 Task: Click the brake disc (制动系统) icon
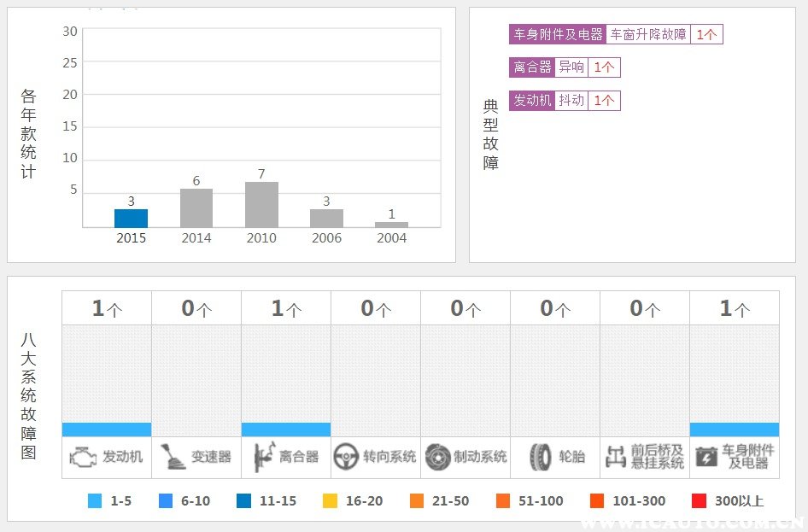click(437, 457)
